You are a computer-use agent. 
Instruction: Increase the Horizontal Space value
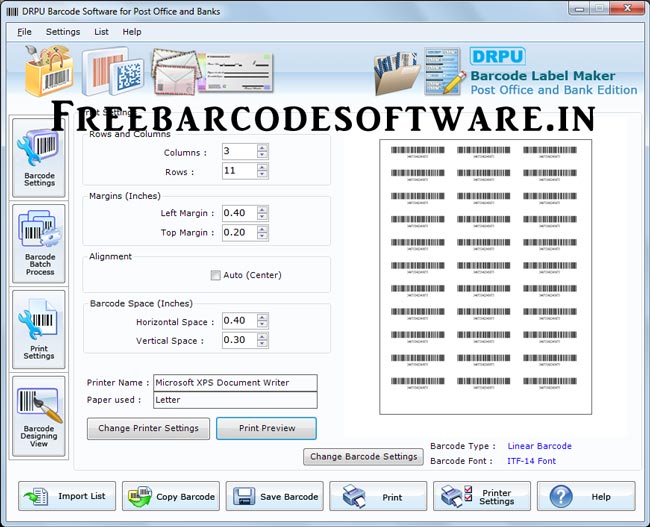pyautogui.click(x=262, y=317)
